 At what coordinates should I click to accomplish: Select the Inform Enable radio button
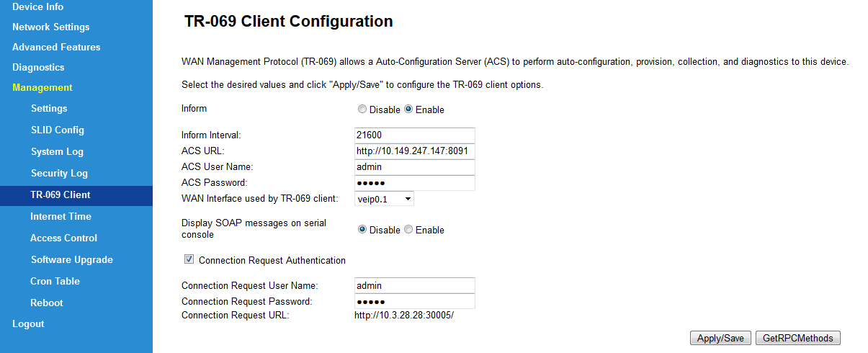tap(408, 110)
